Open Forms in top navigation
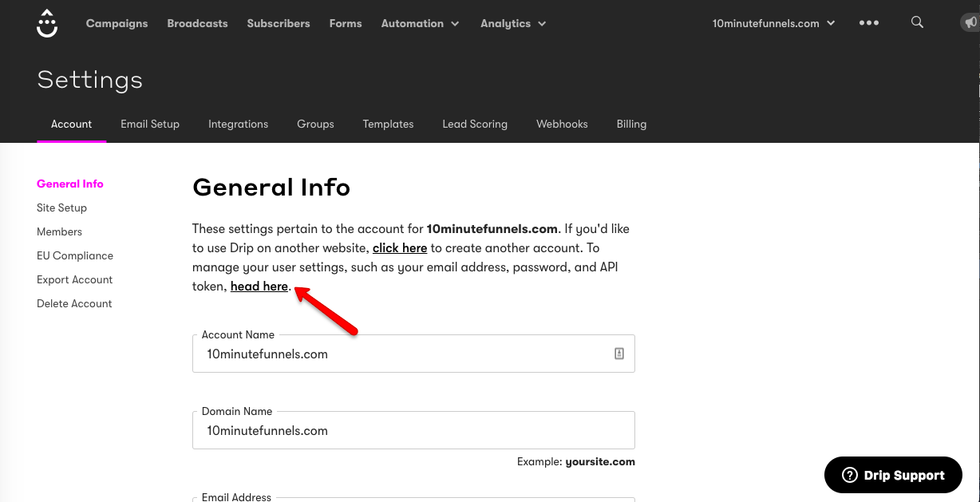 [x=346, y=23]
